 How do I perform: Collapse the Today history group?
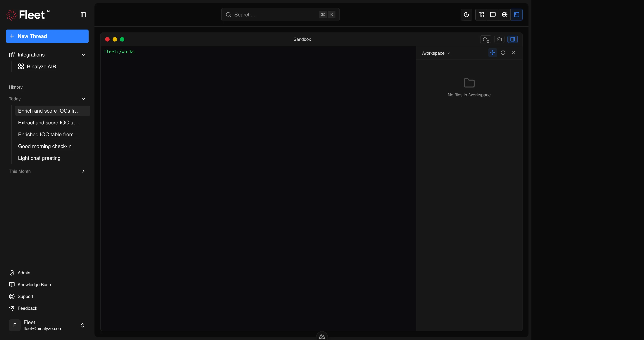coord(83,99)
